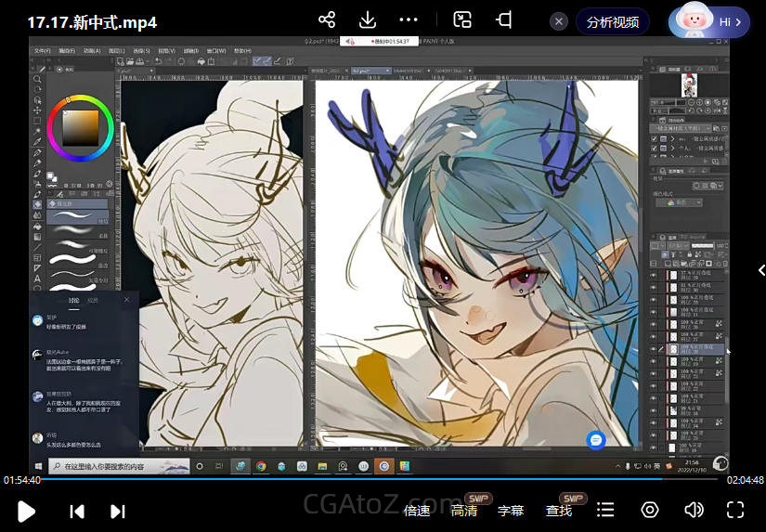
Task: Click the video progress bar
Action: (x=371, y=480)
